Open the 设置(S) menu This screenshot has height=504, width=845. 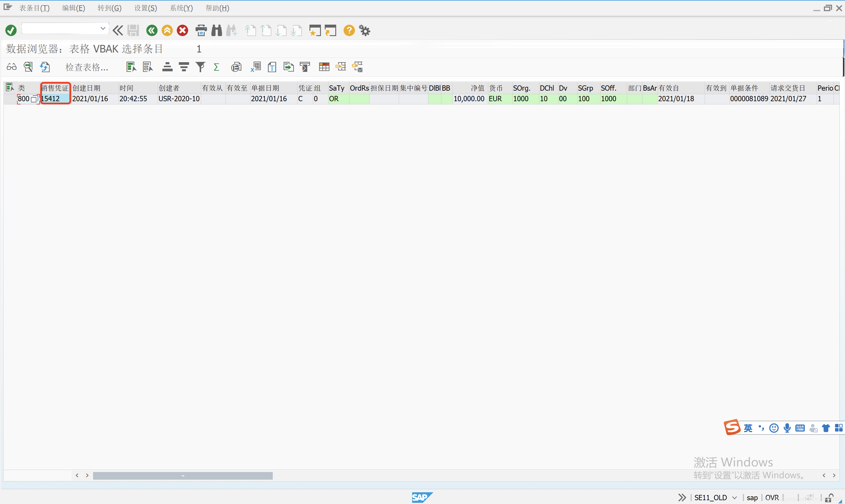coord(145,8)
